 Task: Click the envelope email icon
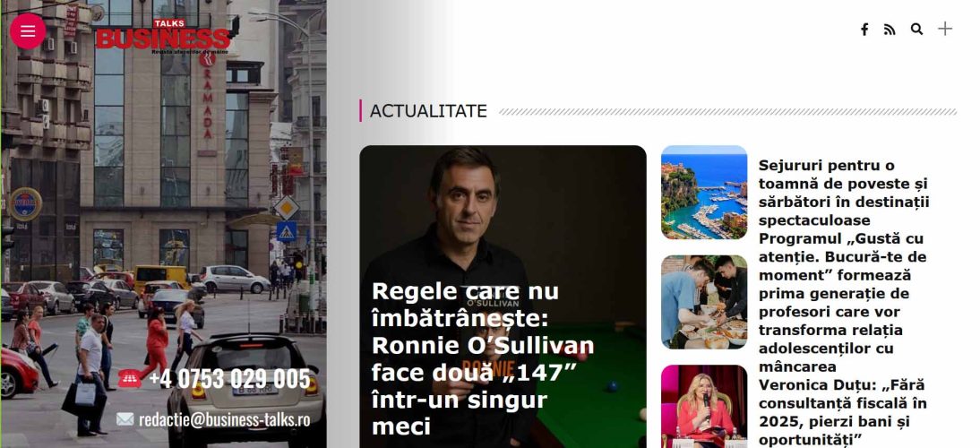pyautogui.click(x=125, y=419)
